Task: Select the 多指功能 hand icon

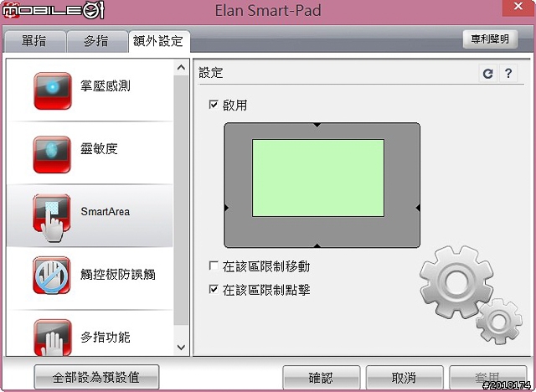Action: tap(53, 338)
